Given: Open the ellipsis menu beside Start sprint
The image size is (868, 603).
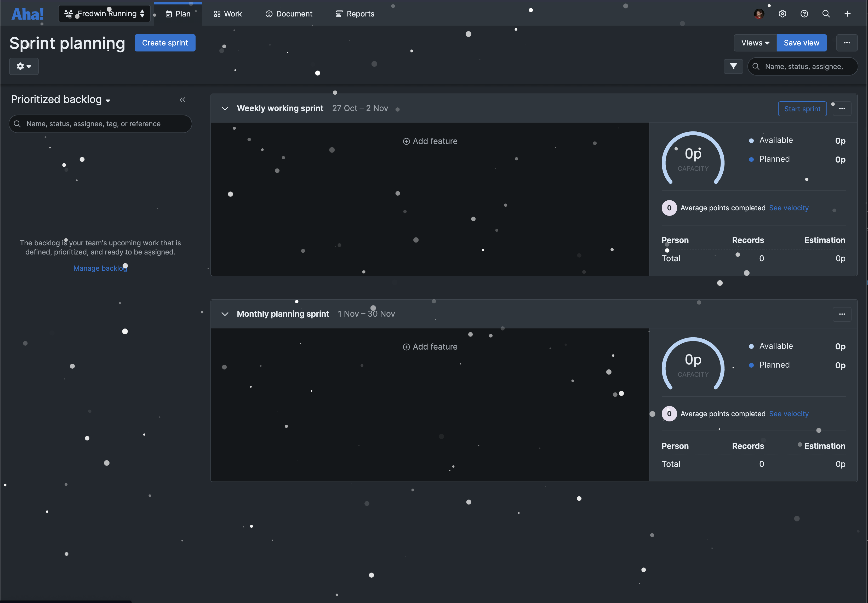Looking at the screenshot, I should pyautogui.click(x=842, y=108).
